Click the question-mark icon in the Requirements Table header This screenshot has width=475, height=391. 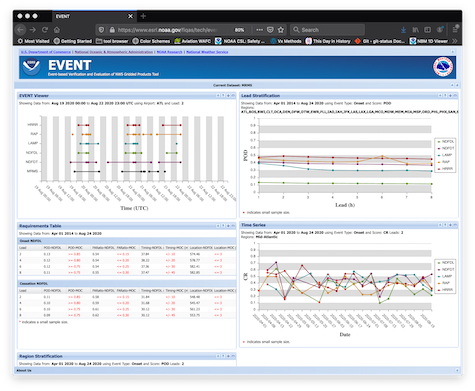point(223,226)
